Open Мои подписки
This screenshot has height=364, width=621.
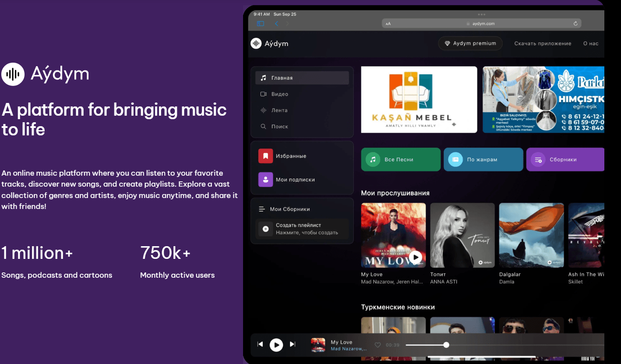302,180
